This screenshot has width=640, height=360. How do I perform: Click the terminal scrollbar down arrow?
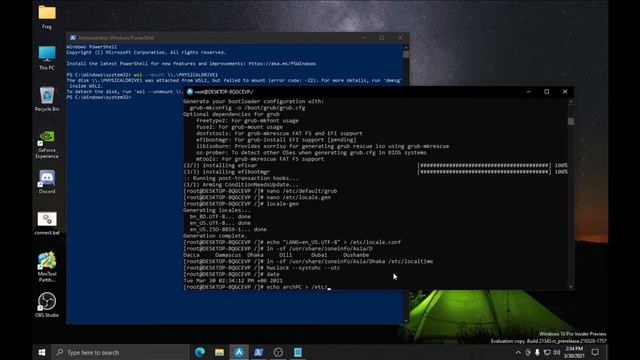click(x=571, y=287)
